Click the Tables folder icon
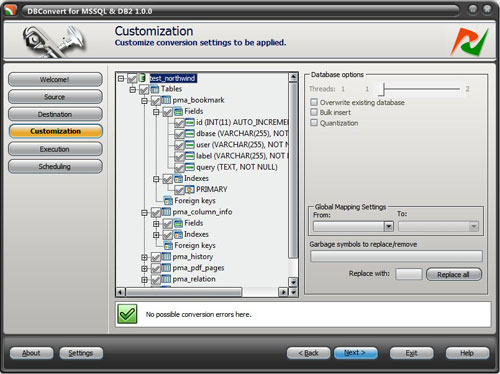The image size is (500, 374). pyautogui.click(x=155, y=89)
